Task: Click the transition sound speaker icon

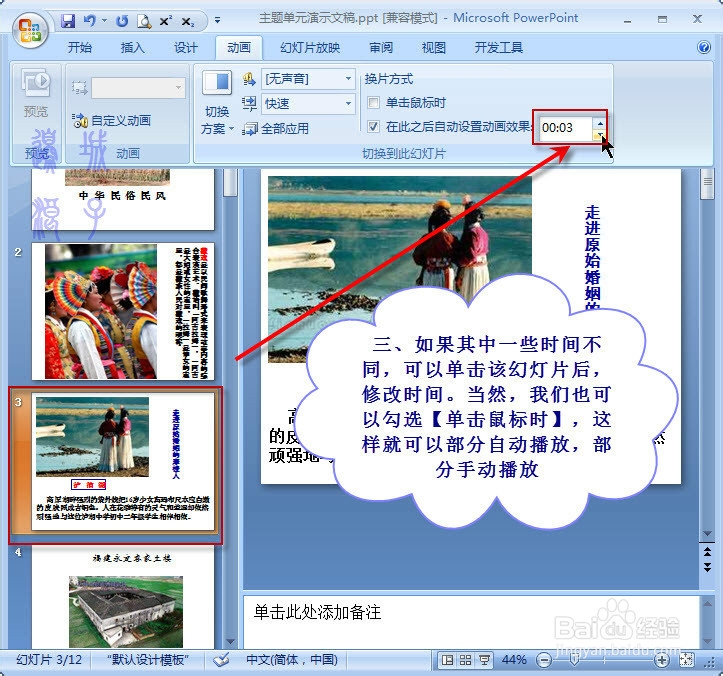Action: click(249, 79)
